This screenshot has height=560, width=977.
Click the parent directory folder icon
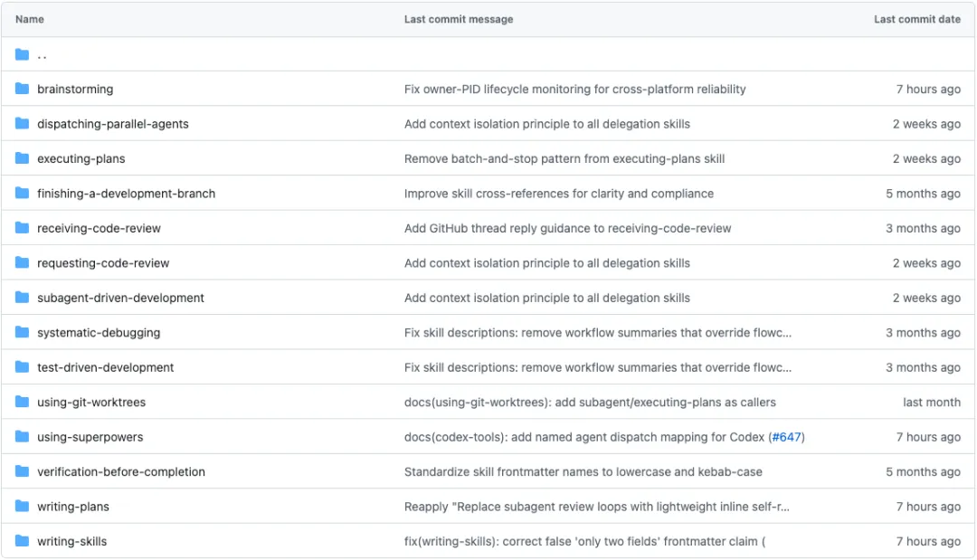coord(23,54)
